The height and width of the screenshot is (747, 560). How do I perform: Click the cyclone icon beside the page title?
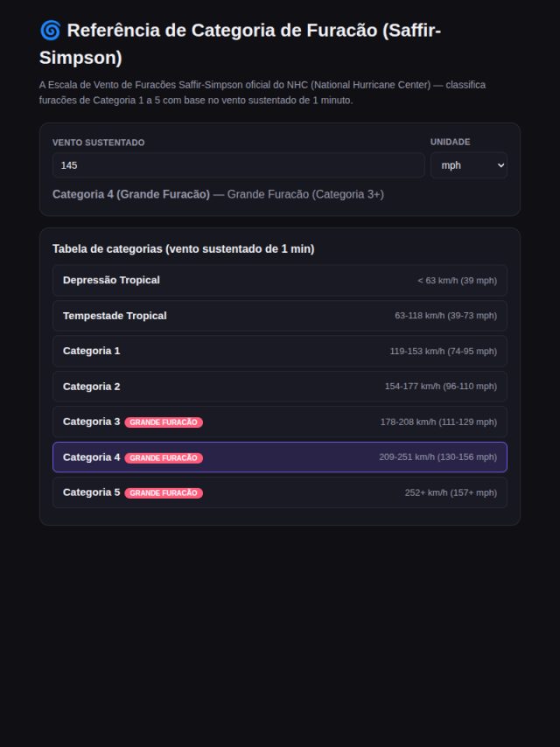point(50,31)
